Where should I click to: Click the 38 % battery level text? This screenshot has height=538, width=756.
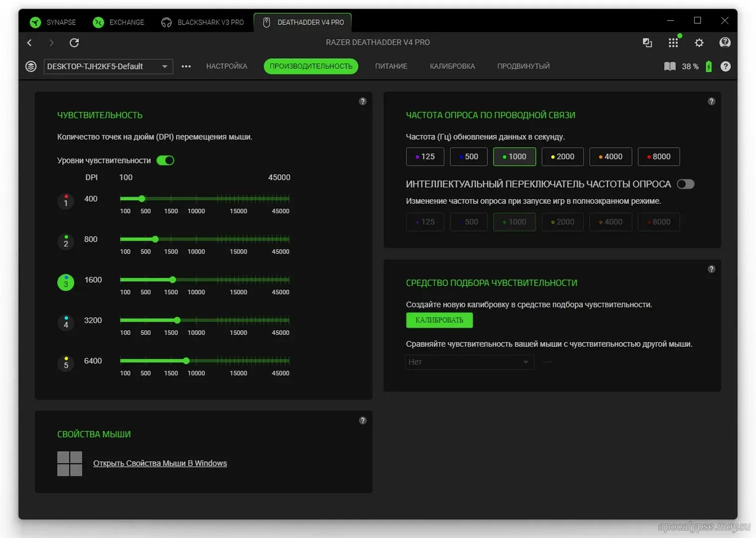(x=690, y=66)
